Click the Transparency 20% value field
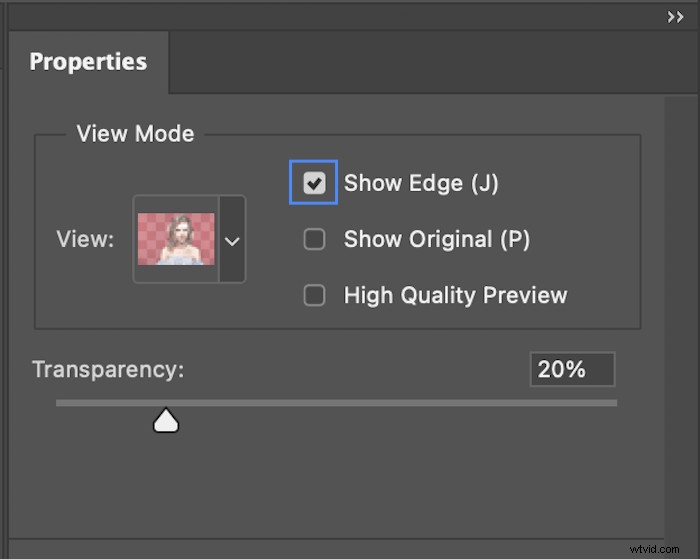The height and width of the screenshot is (559, 700). pos(571,369)
